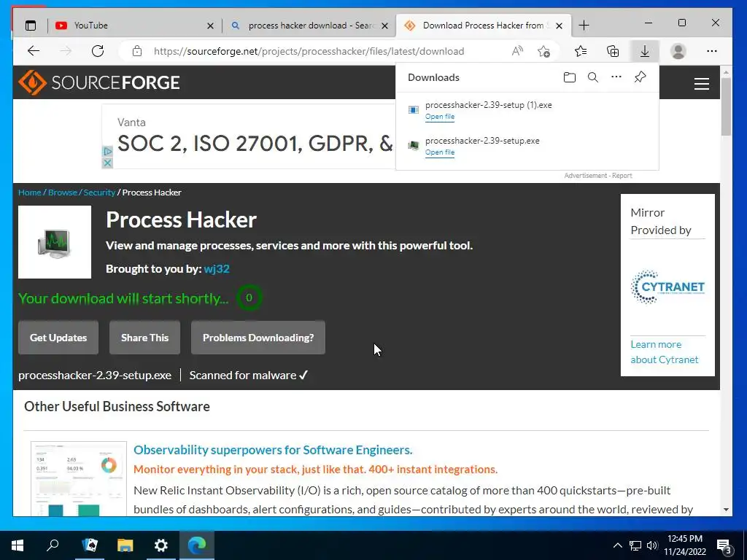Open Observability superpowers for Software Engineers link
Viewport: 747px width, 560px height.
tap(273, 450)
